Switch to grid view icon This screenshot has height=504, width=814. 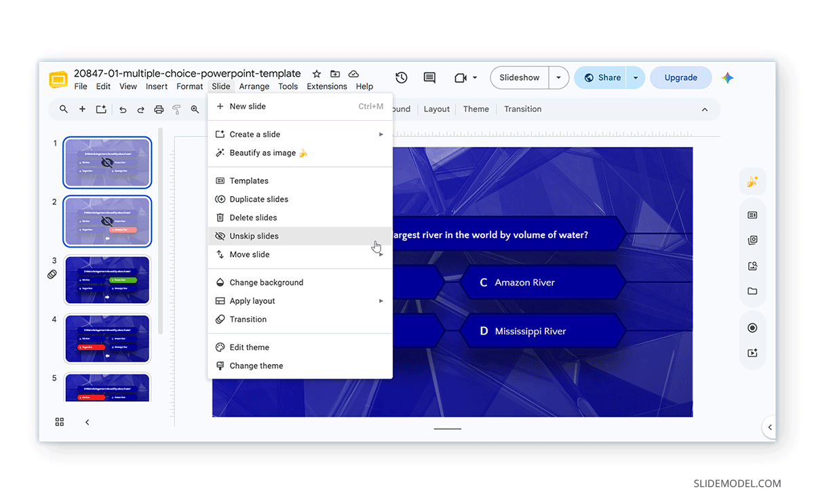[x=60, y=422]
